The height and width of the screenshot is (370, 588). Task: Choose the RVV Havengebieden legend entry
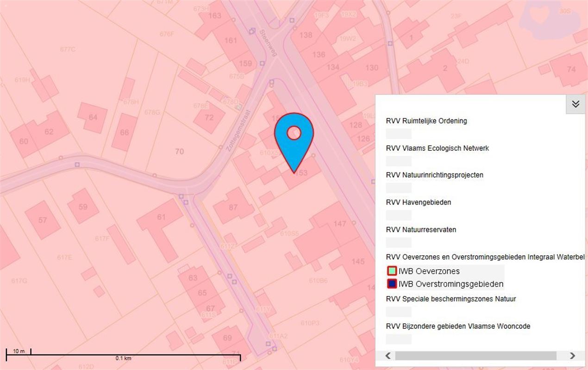418,203
